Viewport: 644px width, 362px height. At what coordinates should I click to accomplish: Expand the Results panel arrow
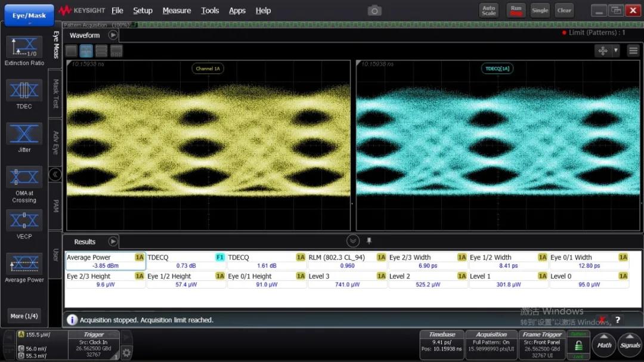[x=113, y=242]
